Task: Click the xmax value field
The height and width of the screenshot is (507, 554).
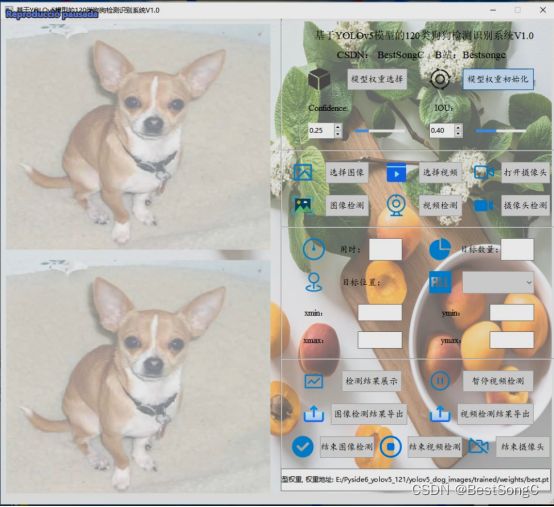Action: pyautogui.click(x=380, y=340)
